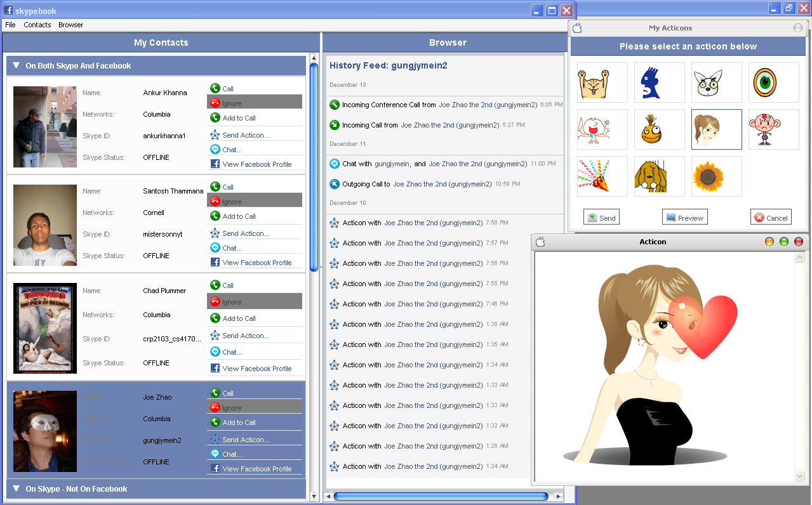The height and width of the screenshot is (505, 812).
Task: Send the selected acticon
Action: (x=601, y=217)
